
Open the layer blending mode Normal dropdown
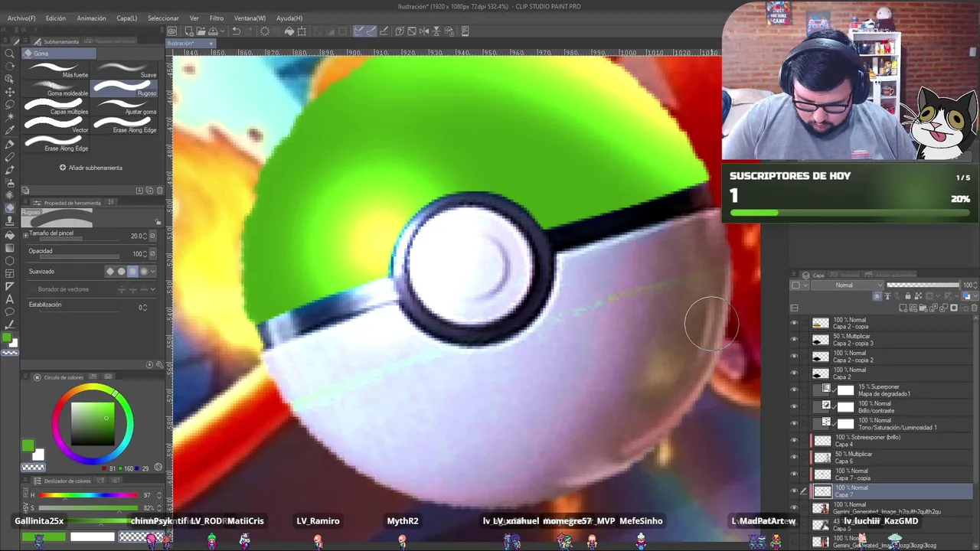pyautogui.click(x=848, y=285)
